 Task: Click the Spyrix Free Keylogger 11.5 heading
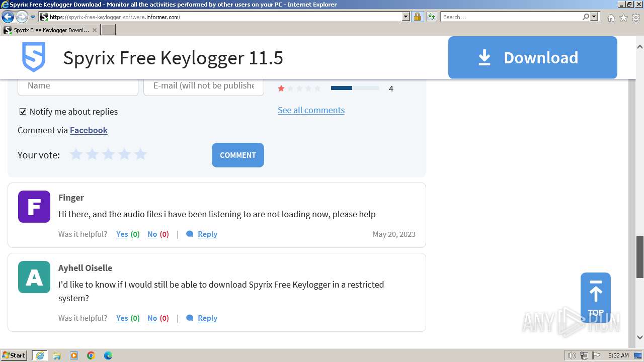[173, 58]
